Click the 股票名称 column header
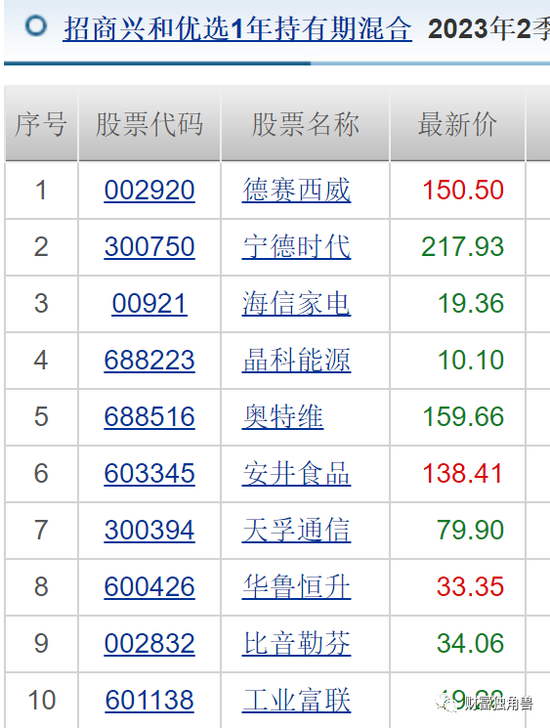Image resolution: width=550 pixels, height=728 pixels. [x=305, y=124]
